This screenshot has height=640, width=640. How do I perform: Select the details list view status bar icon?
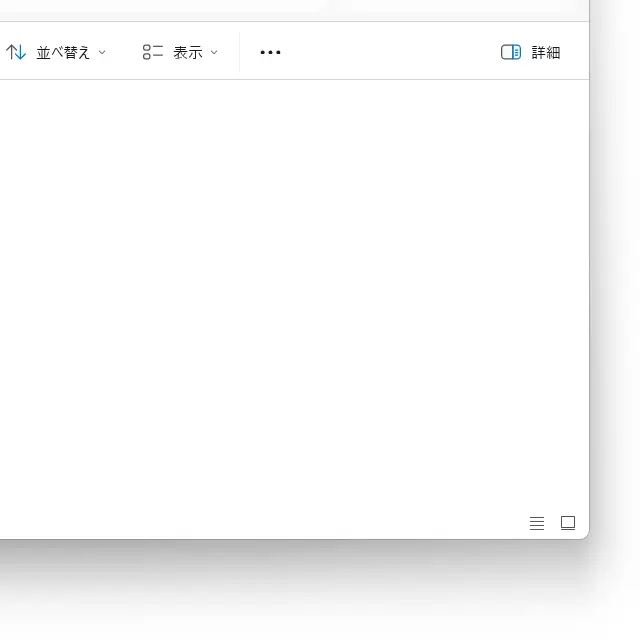point(537,523)
